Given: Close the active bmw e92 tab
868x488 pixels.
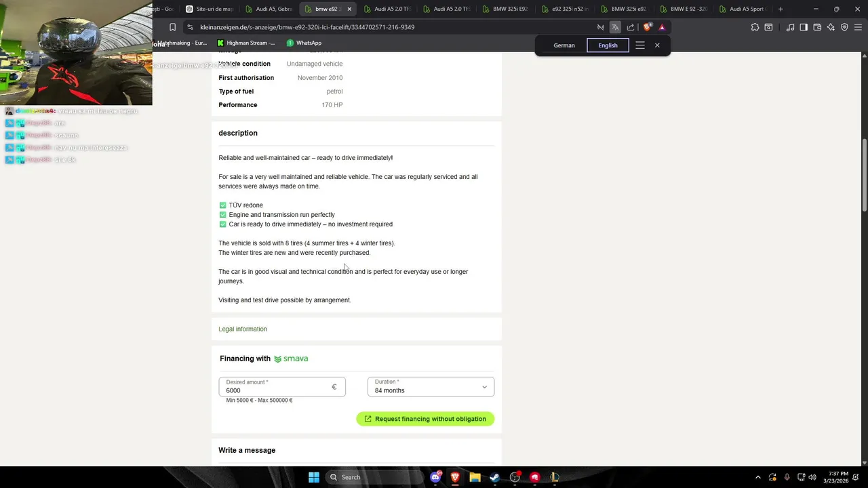Looking at the screenshot, I should pyautogui.click(x=349, y=9).
